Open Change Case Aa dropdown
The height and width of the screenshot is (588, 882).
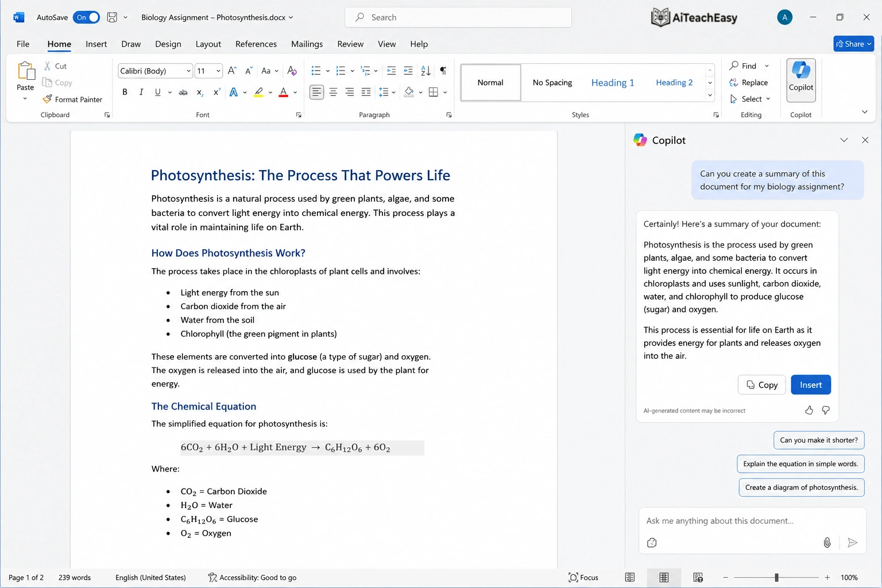(269, 71)
